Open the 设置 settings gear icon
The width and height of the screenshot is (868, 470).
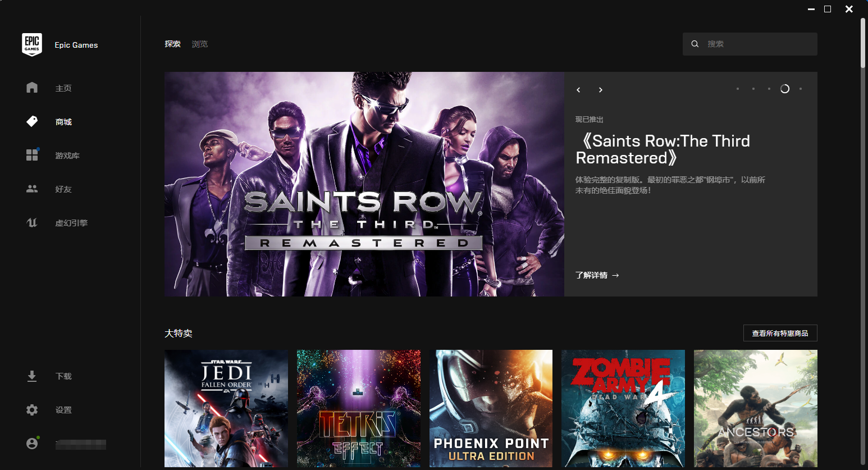point(32,410)
